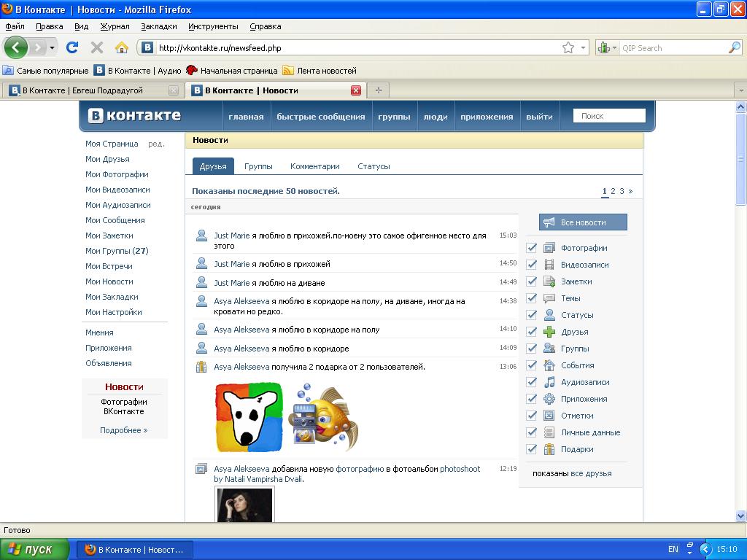Uncheck the Статусы news filter
Image resolution: width=747 pixels, height=560 pixels.
click(532, 315)
